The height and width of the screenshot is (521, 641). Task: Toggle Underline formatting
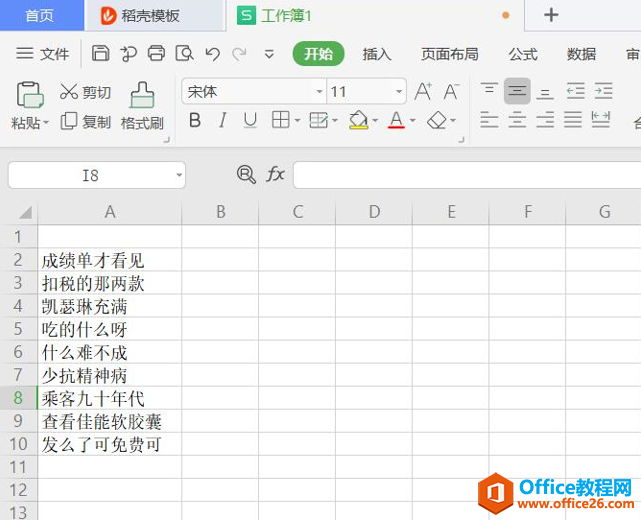[250, 121]
